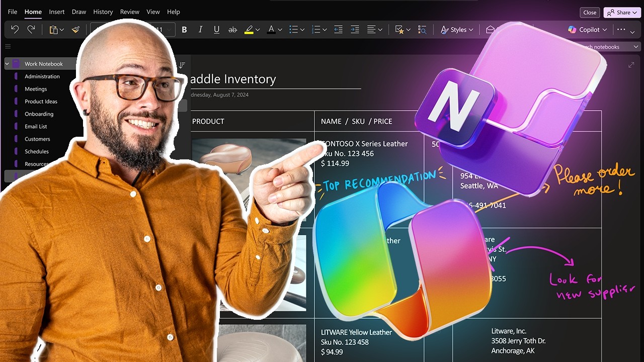Click the Find Tags icon

[422, 30]
